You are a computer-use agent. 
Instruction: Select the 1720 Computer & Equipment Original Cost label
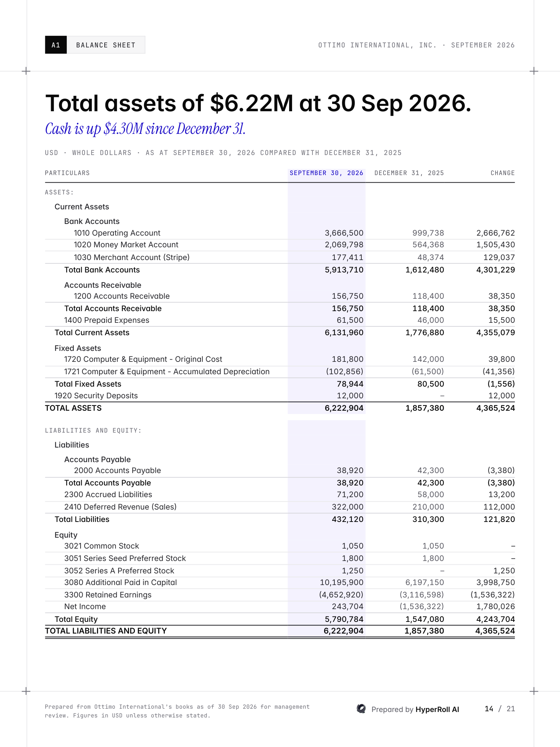pyautogui.click(x=143, y=359)
